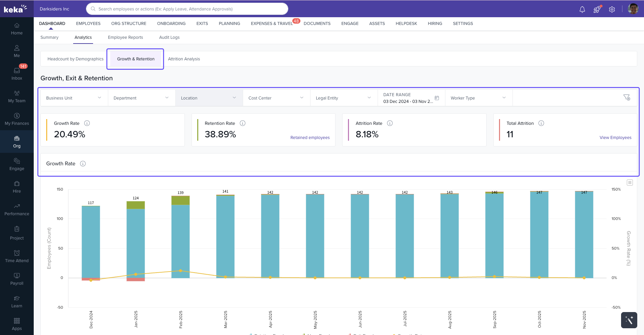Expand the Worker Type dropdown
Image resolution: width=644 pixels, height=335 pixels.
pos(478,98)
